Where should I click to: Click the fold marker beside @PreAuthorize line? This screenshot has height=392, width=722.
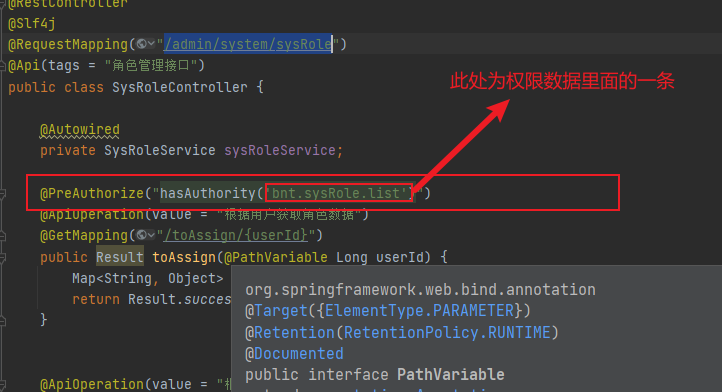(2, 194)
